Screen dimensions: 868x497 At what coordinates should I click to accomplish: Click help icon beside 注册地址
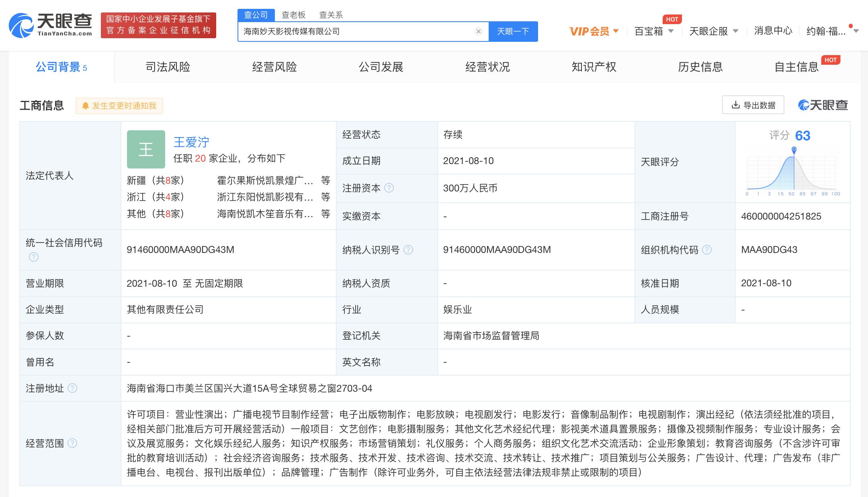click(x=72, y=388)
